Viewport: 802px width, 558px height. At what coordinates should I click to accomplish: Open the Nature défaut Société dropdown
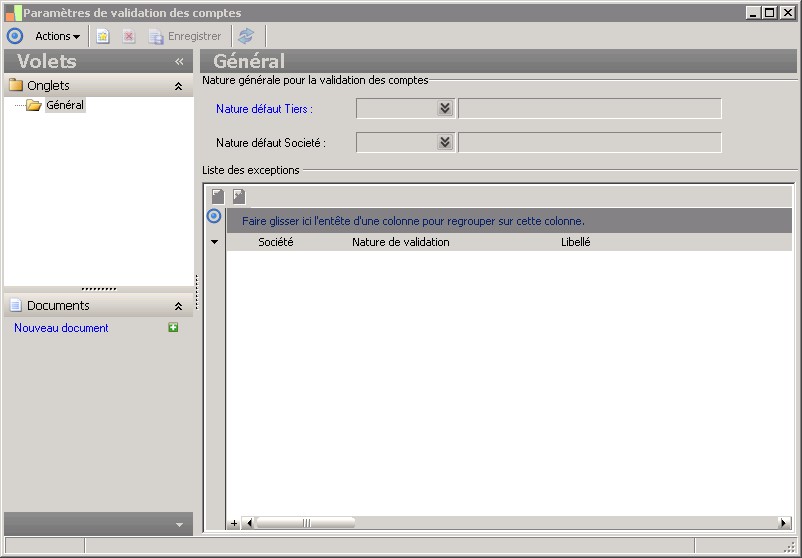click(x=445, y=142)
